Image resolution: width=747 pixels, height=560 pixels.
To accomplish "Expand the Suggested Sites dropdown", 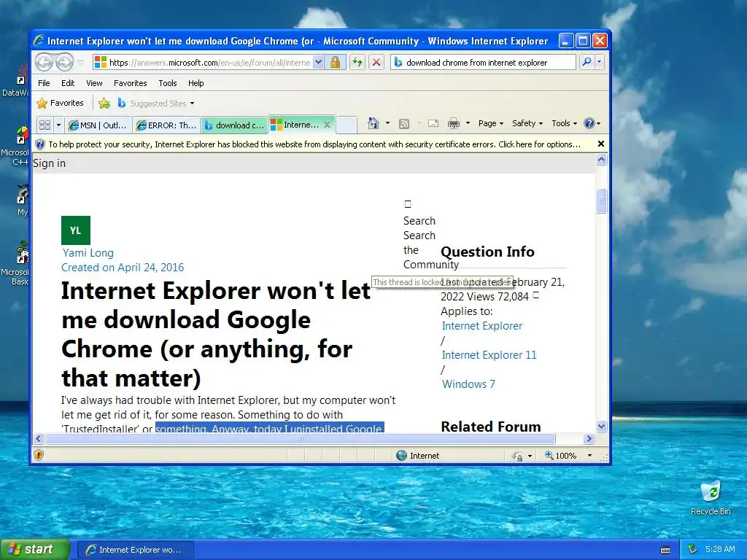I will (192, 104).
